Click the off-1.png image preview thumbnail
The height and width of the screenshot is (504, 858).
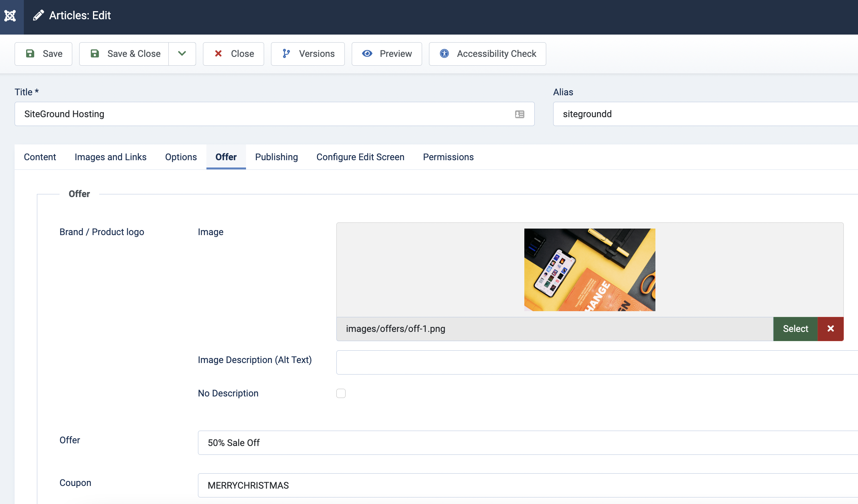click(x=590, y=270)
